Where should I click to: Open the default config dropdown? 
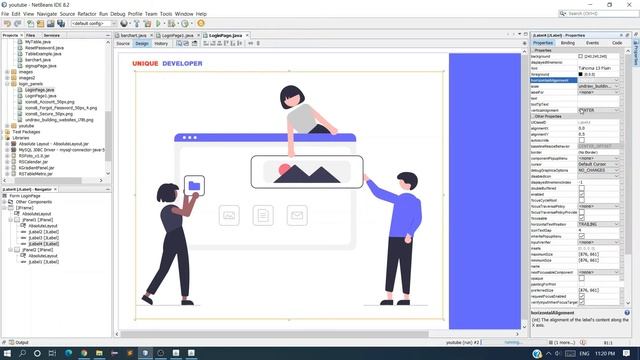(93, 24)
